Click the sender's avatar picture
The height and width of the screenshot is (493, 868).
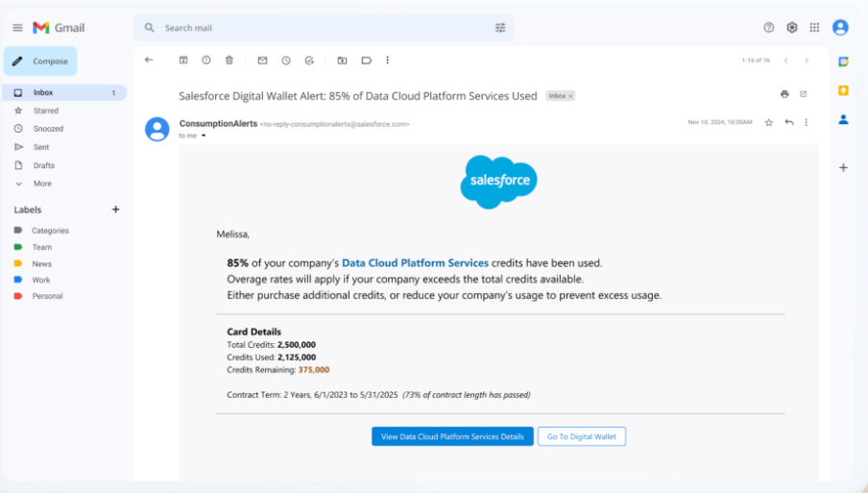pos(157,129)
